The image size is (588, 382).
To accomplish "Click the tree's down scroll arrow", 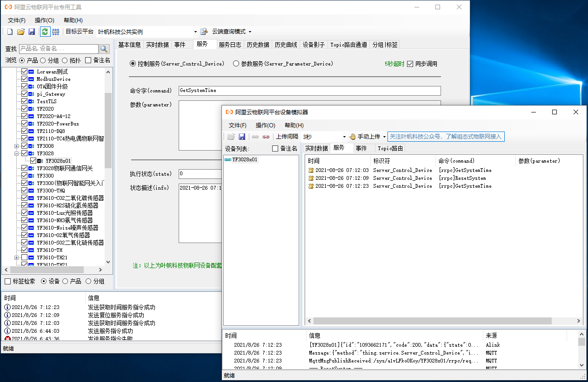I will (x=108, y=262).
